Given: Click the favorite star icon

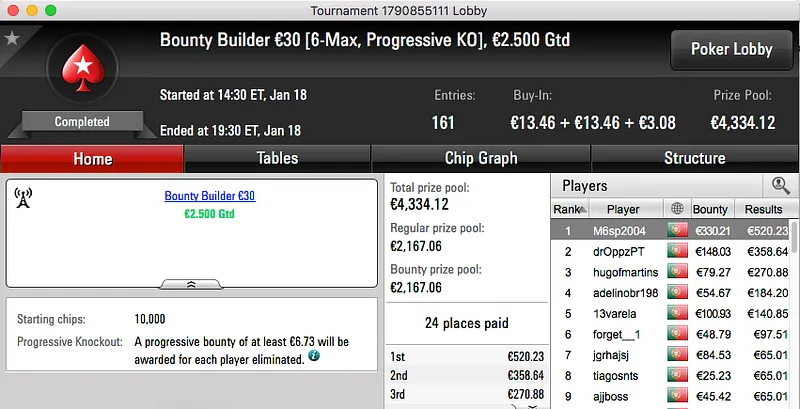Looking at the screenshot, I should point(12,38).
